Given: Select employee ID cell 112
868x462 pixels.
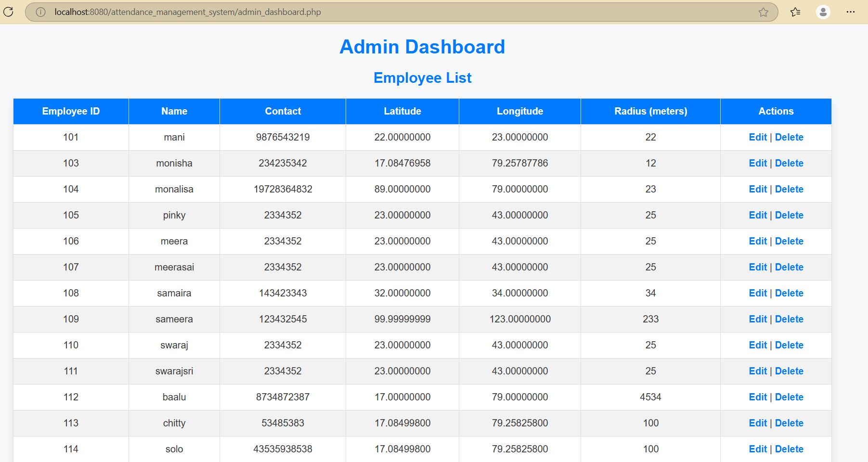Looking at the screenshot, I should point(71,397).
